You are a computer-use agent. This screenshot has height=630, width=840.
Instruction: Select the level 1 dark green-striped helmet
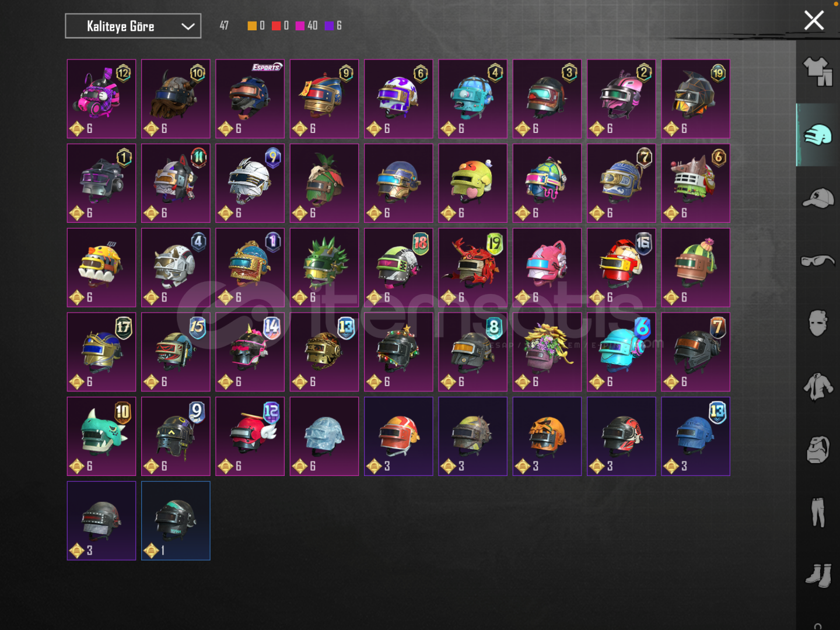[176, 521]
